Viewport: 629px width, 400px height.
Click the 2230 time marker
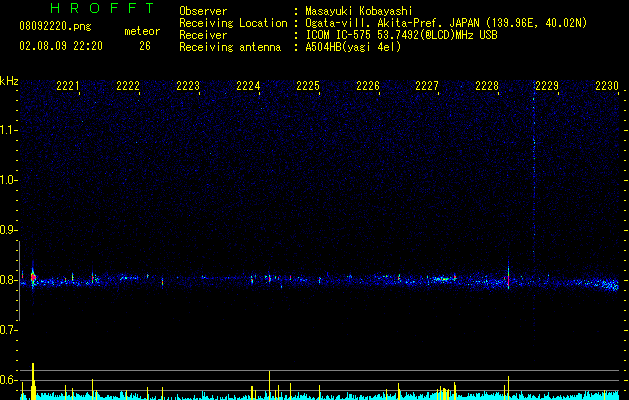pos(607,86)
